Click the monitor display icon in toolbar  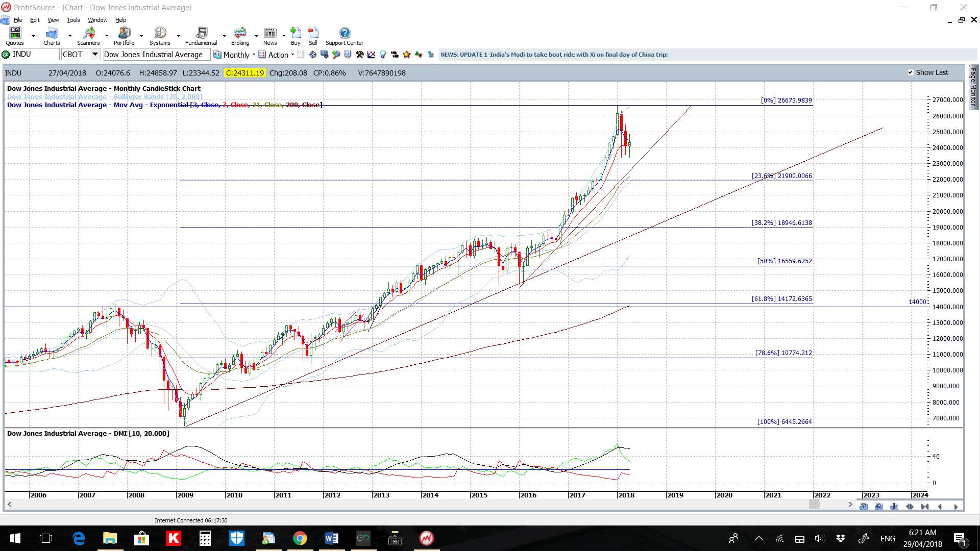348,55
